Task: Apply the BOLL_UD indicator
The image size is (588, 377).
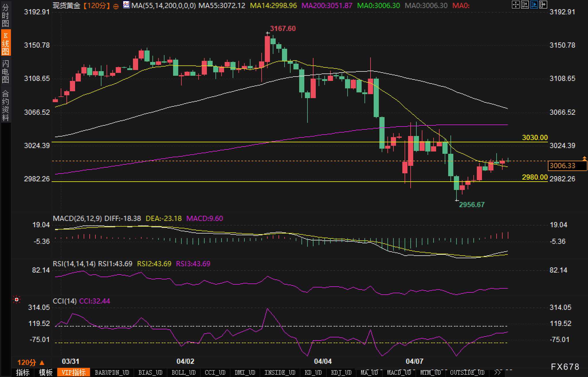Action: 183,372
